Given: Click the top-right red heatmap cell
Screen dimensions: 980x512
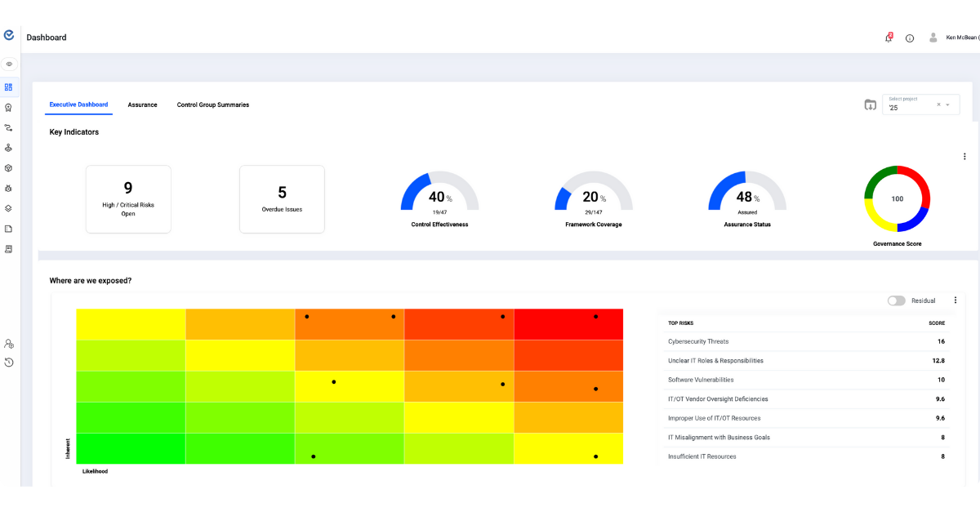Looking at the screenshot, I should [569, 323].
